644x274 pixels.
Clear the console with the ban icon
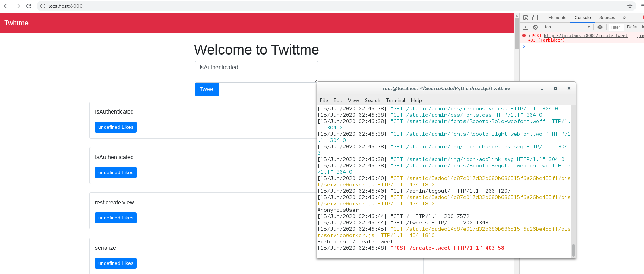[x=535, y=27]
